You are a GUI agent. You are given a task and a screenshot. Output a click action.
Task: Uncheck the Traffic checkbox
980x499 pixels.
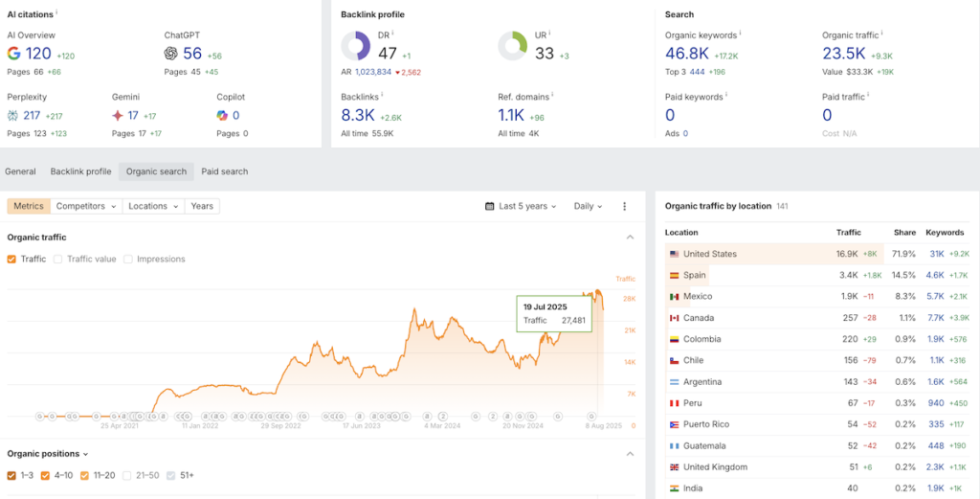tap(11, 259)
